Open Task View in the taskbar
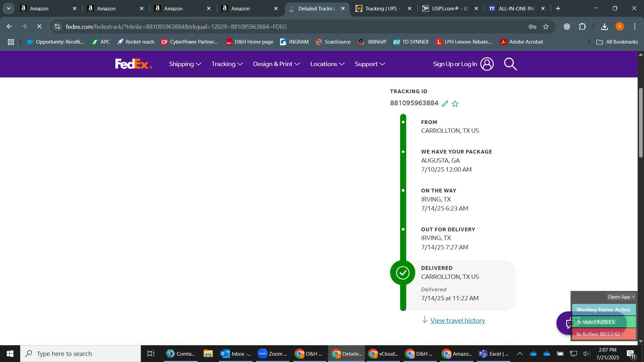644x362 pixels. point(151,354)
